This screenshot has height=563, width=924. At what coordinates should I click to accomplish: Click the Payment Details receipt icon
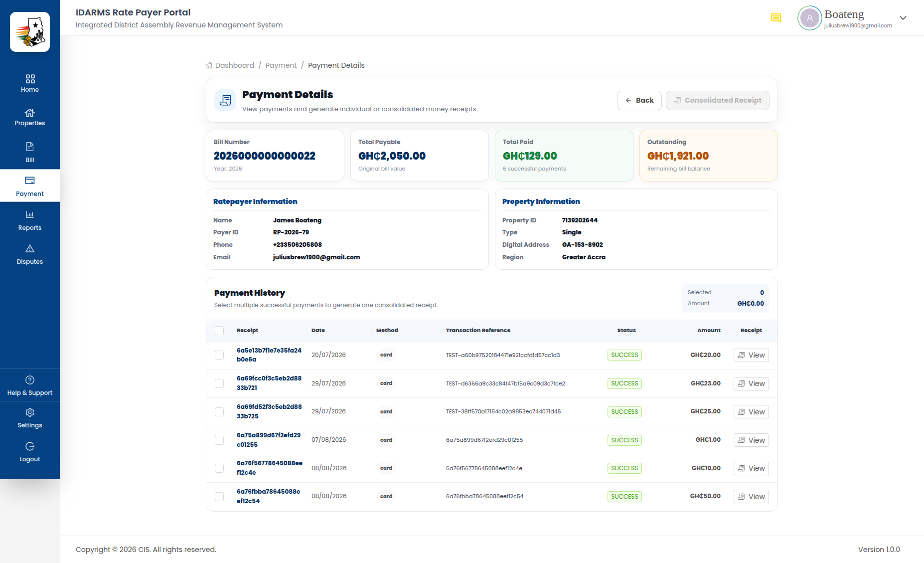pyautogui.click(x=225, y=100)
